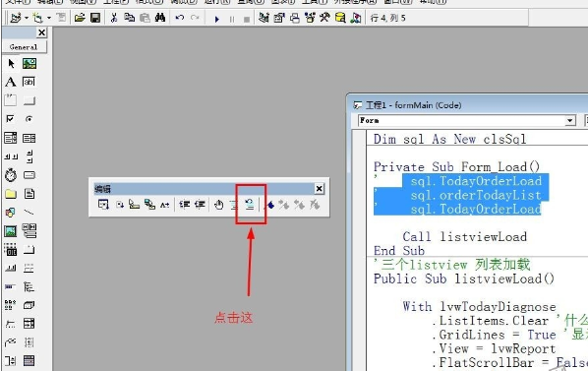Click Add Standard EXE Project toolbar icon
The image size is (588, 371).
click(16, 18)
